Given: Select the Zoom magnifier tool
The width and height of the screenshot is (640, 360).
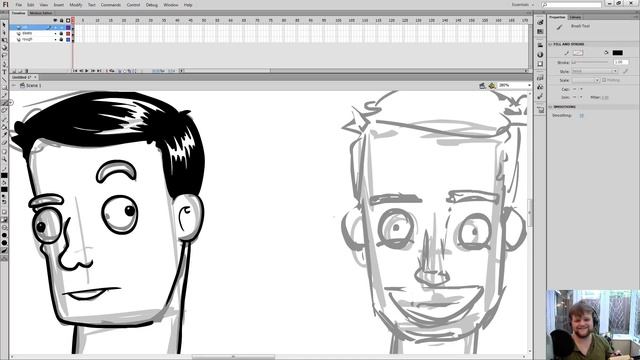Looking at the screenshot, I should [x=4, y=159].
